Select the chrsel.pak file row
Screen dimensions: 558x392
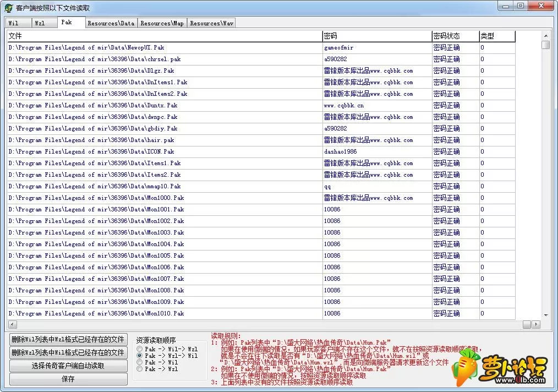click(x=261, y=59)
